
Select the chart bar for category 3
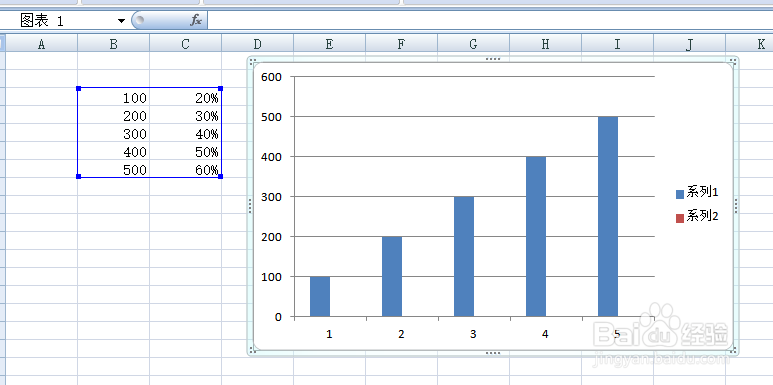[x=464, y=256]
